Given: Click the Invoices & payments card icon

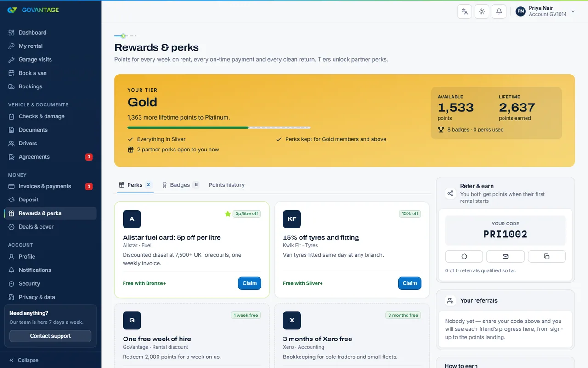Looking at the screenshot, I should pos(11,186).
